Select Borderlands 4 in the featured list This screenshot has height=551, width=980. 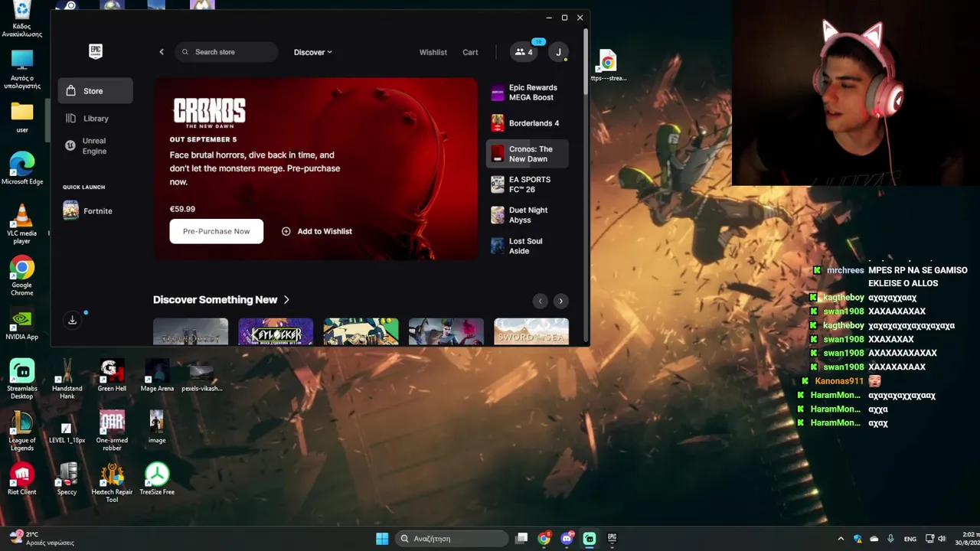(528, 123)
